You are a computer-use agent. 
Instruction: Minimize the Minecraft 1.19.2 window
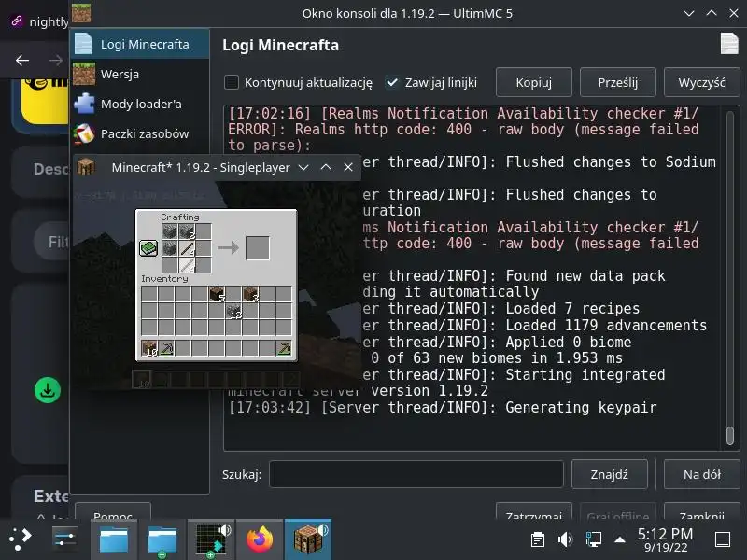click(303, 168)
